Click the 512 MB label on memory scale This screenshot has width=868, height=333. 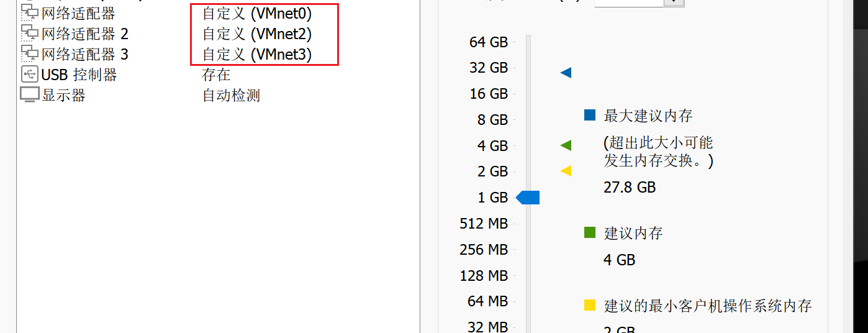(x=484, y=223)
